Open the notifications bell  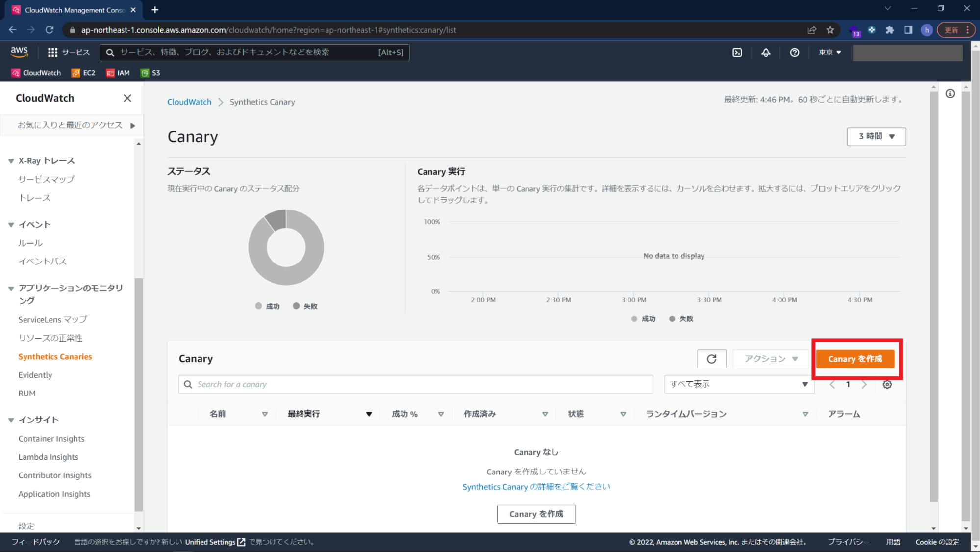click(x=766, y=53)
